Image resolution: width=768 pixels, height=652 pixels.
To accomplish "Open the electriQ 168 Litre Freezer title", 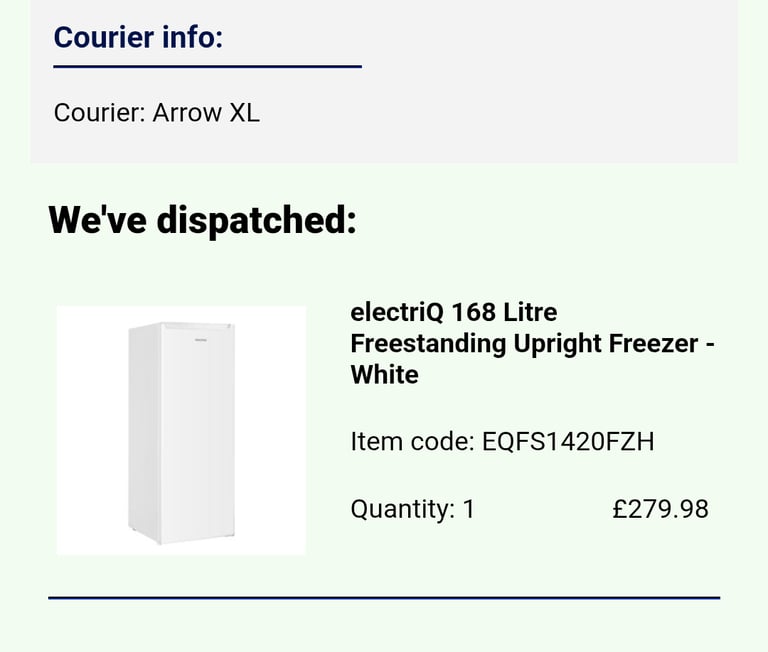I will pyautogui.click(x=532, y=343).
